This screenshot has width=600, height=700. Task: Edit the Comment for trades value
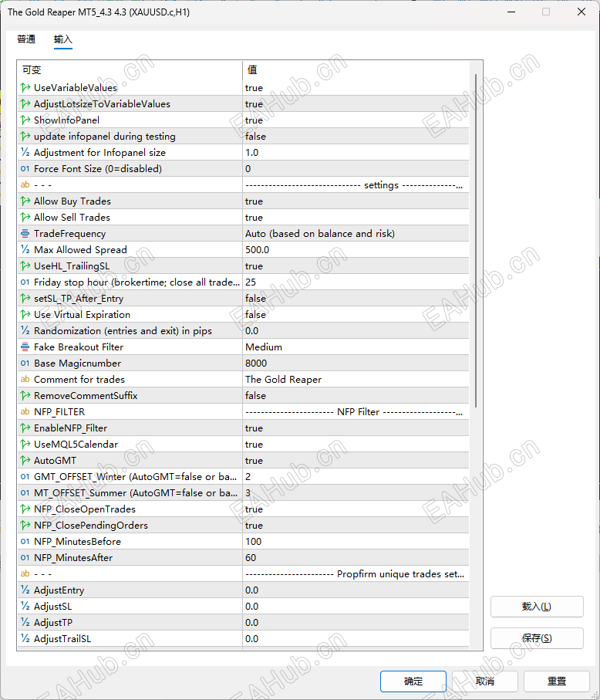(x=356, y=380)
